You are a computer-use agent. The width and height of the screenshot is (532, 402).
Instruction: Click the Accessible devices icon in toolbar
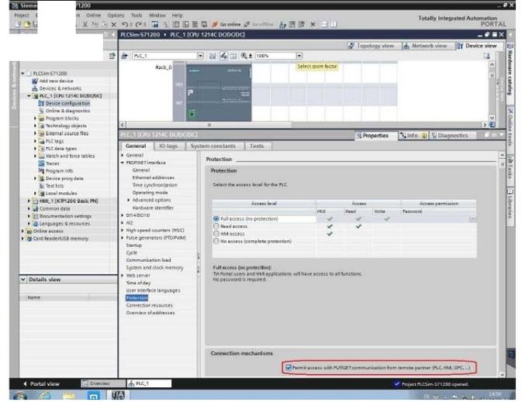point(282,25)
